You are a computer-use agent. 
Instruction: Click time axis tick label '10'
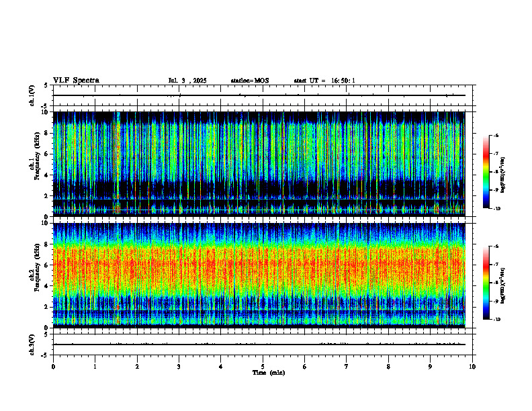point(472,367)
